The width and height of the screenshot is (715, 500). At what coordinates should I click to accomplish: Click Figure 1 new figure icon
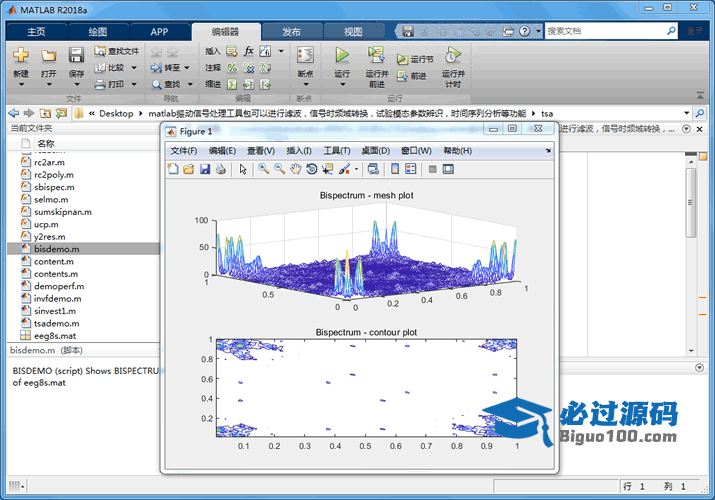173,169
